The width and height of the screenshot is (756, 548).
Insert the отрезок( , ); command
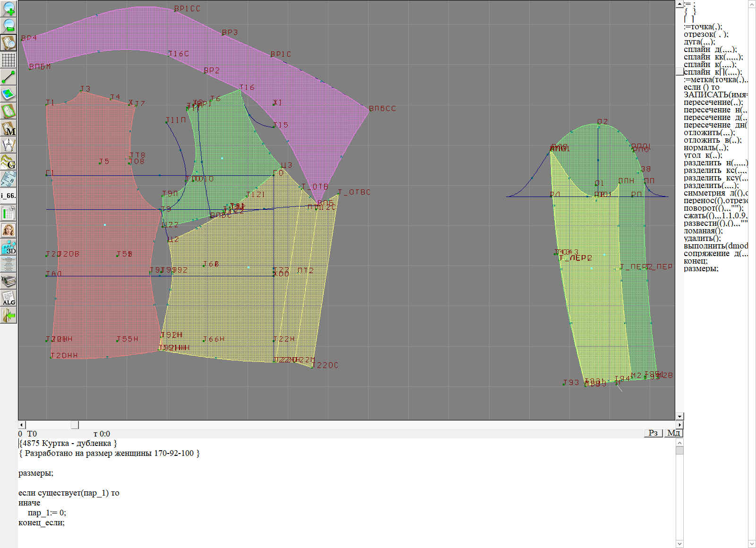pyautogui.click(x=706, y=34)
